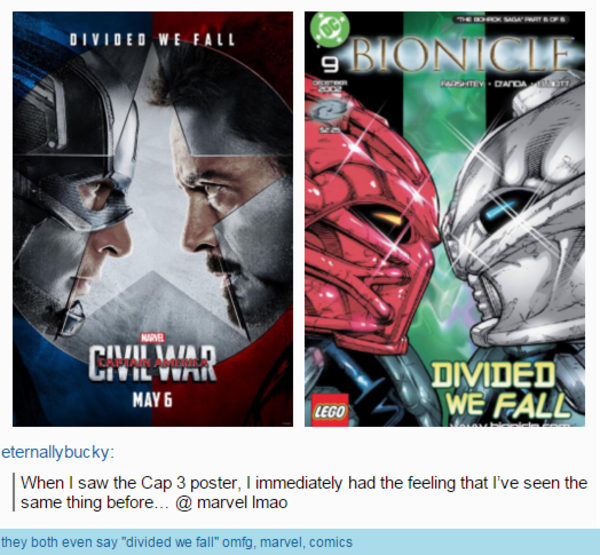Click the 'DIVIDED WE FALL' poster tagline
600x555 pixels.
click(x=152, y=39)
